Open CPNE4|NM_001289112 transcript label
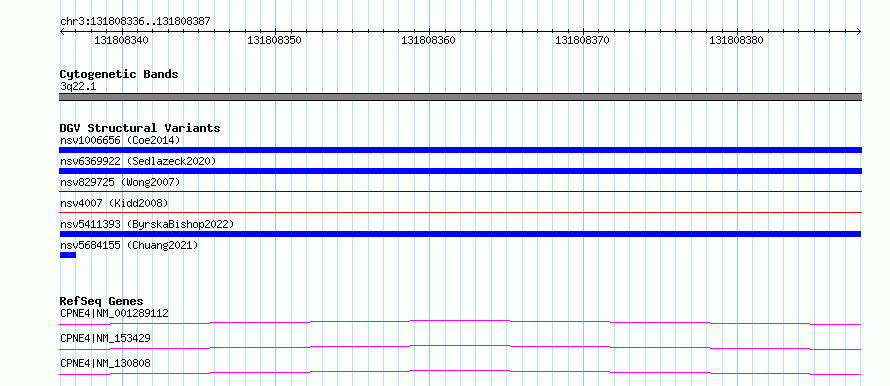Screen dimensions: 890x386 pyautogui.click(x=114, y=313)
